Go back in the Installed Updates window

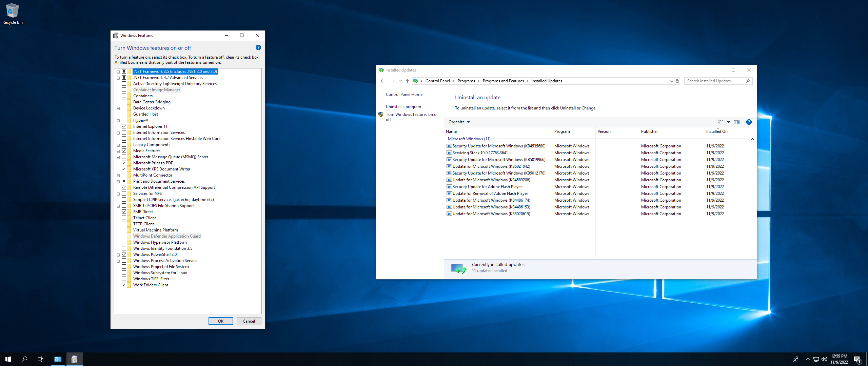coord(382,81)
